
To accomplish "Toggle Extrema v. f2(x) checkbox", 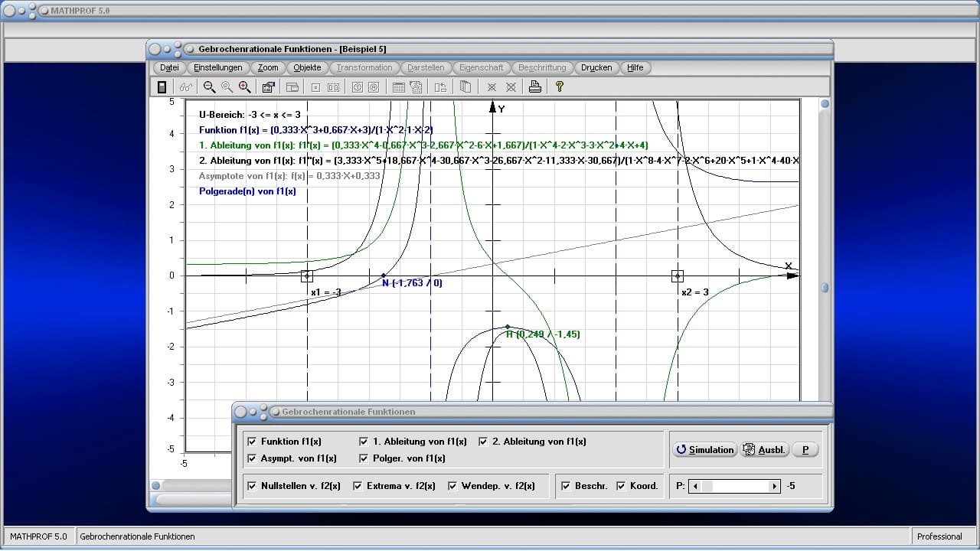I will pyautogui.click(x=358, y=486).
